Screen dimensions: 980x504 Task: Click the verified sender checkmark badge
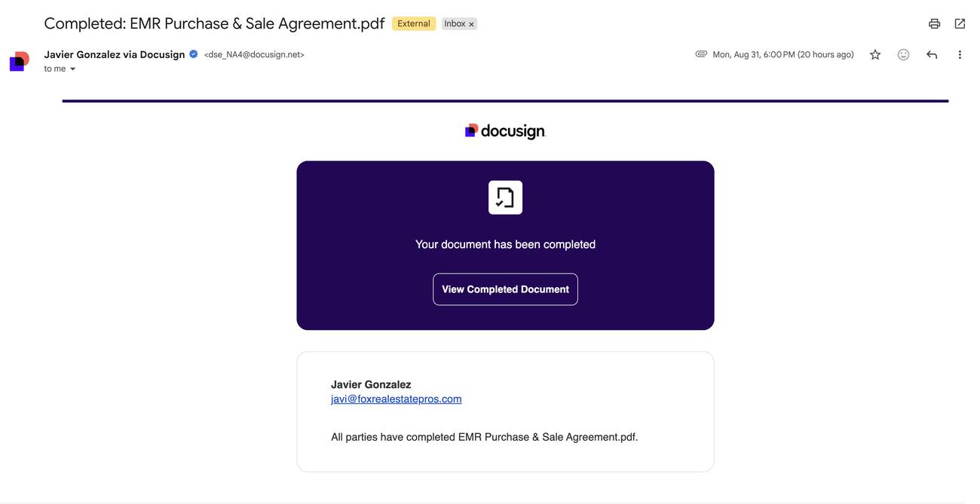coord(194,54)
